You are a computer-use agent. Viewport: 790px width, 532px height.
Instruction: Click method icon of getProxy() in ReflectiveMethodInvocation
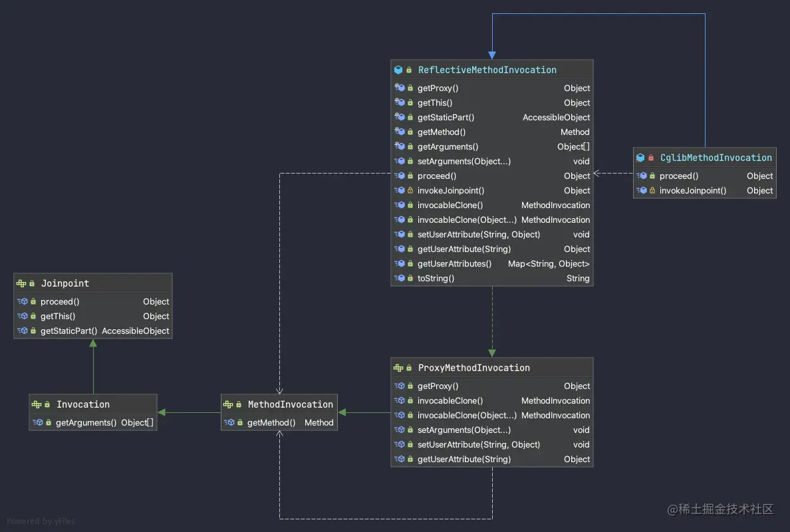(400, 88)
